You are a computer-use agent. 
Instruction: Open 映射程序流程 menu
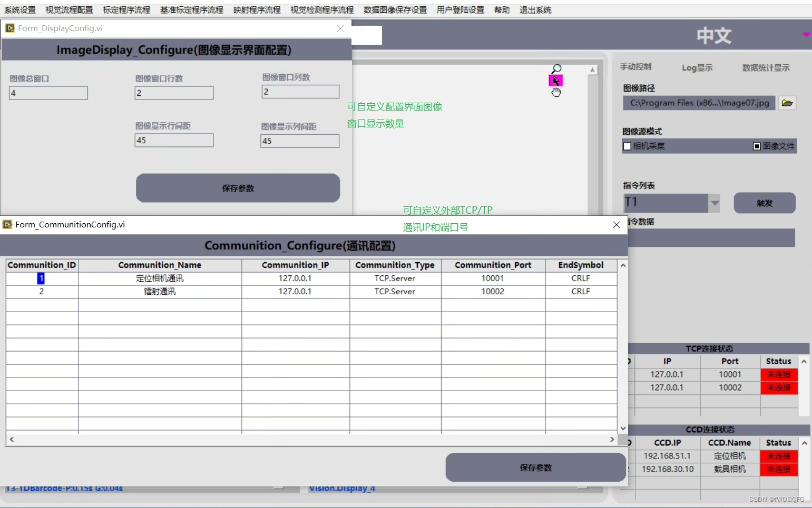point(257,10)
